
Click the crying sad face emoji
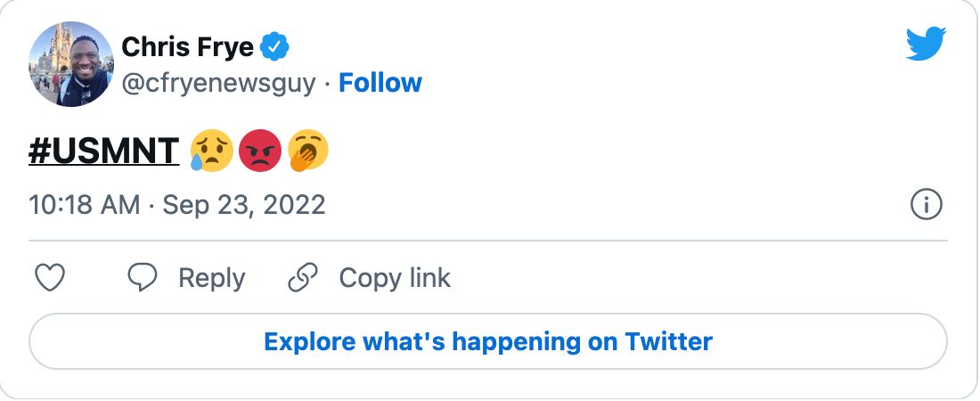pos(211,151)
